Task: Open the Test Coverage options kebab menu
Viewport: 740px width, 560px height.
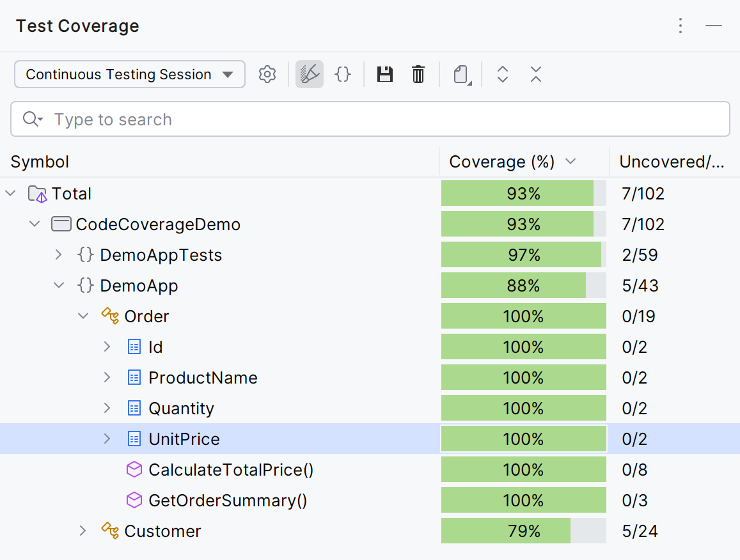Action: [x=680, y=26]
